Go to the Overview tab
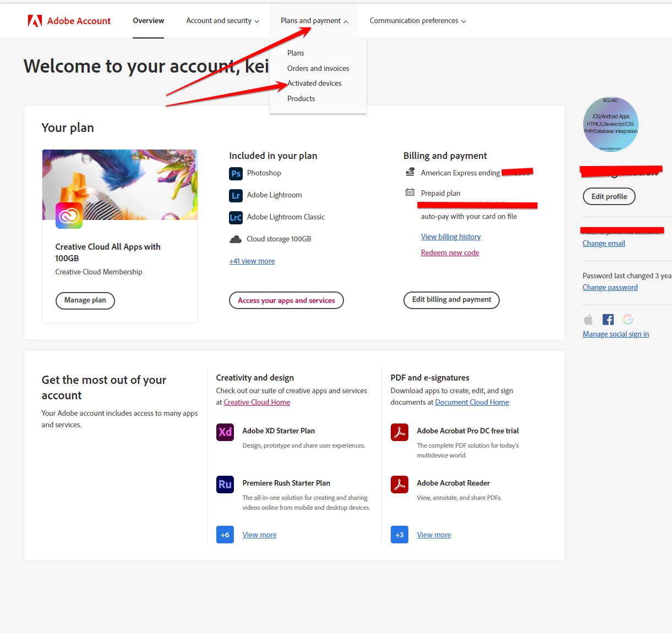The image size is (672, 633). point(149,21)
